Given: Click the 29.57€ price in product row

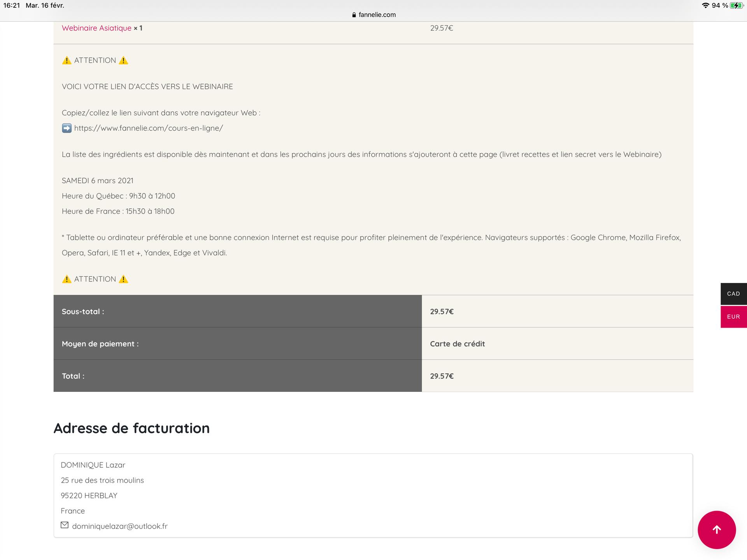Looking at the screenshot, I should (442, 28).
